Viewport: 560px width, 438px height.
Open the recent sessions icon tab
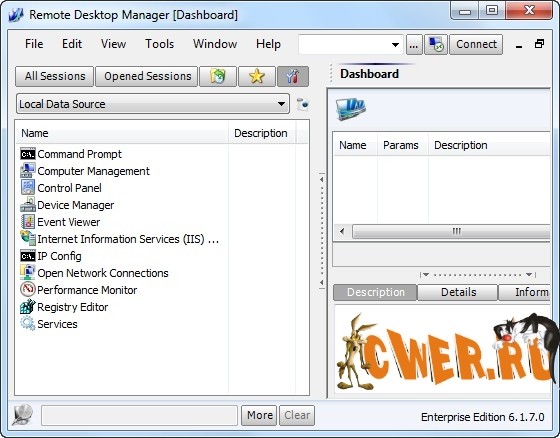click(218, 76)
